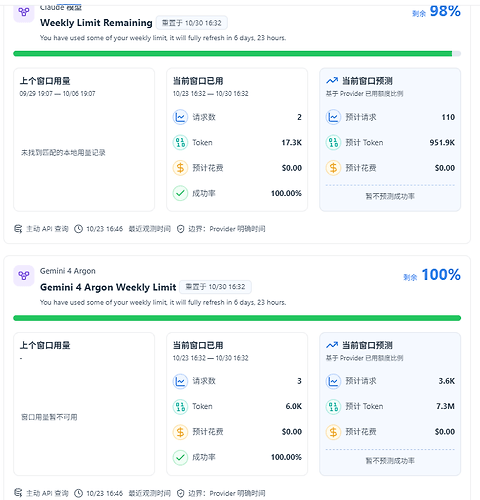Screen dimensions: 480x500
Task: Click 100.00% success rate in Gemini 4 Argon card
Action: point(286,457)
